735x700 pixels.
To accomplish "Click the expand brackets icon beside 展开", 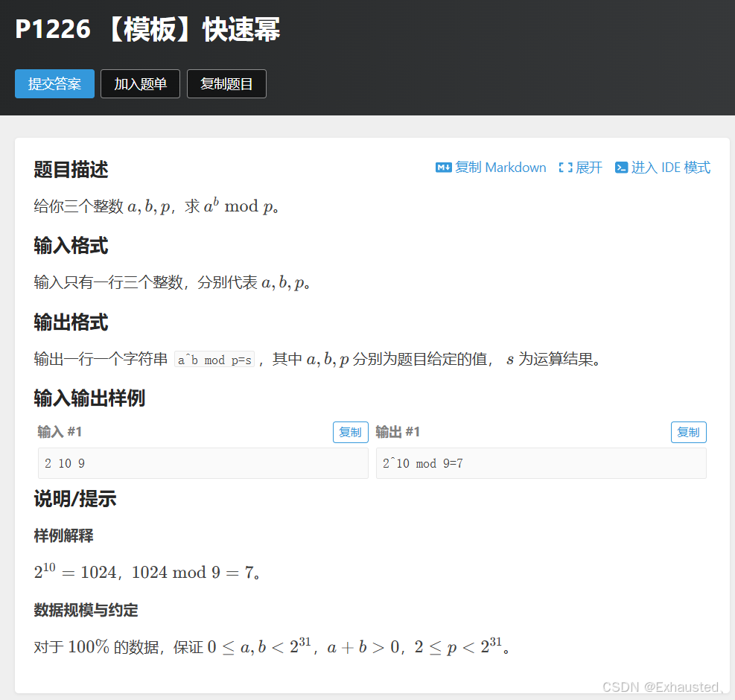I will [565, 168].
